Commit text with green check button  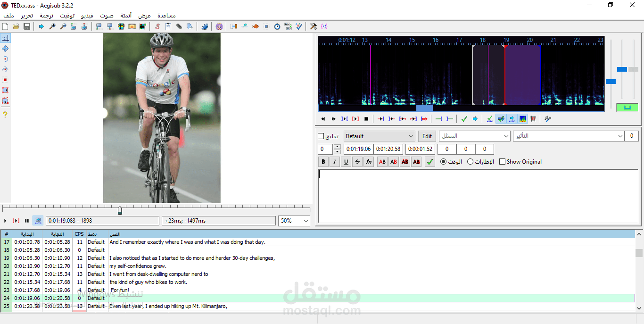pos(429,162)
